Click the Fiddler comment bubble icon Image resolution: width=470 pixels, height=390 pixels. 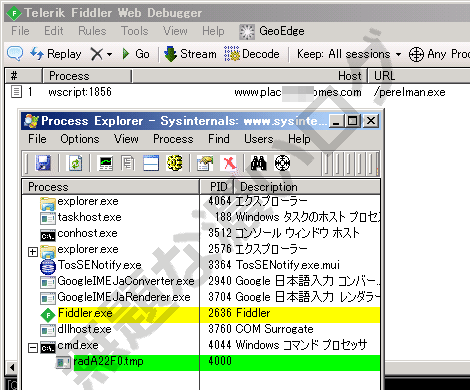15,53
